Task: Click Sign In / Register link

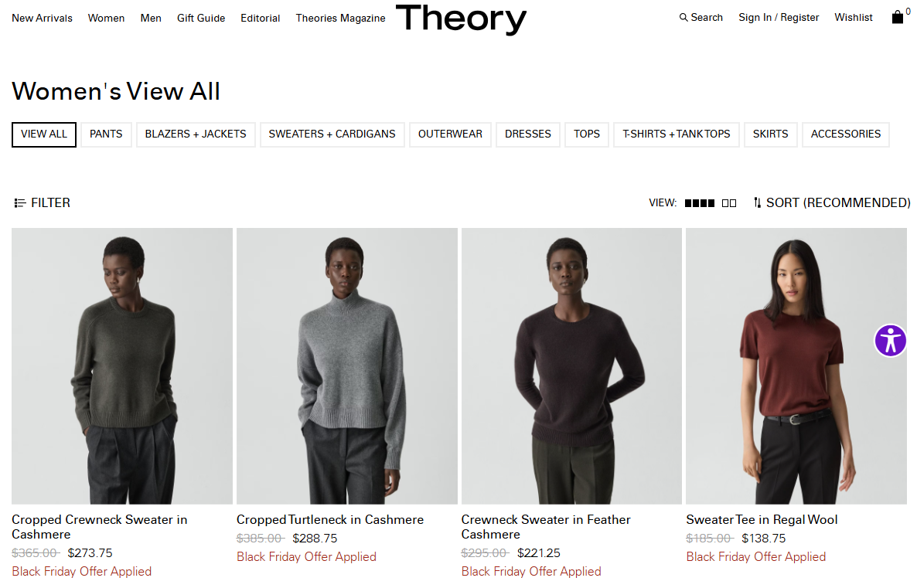Action: pyautogui.click(x=779, y=18)
